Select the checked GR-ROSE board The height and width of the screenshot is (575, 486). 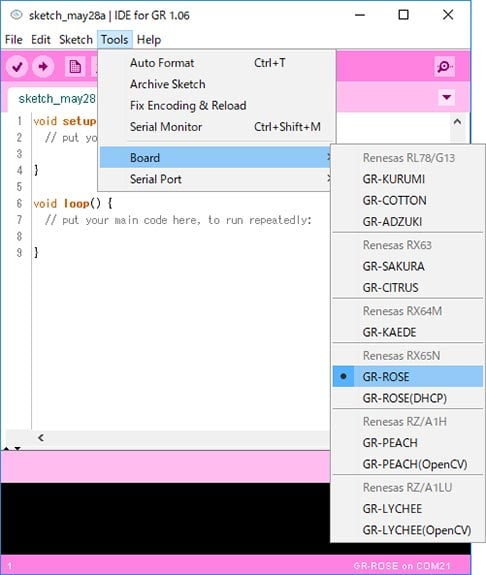coord(408,377)
